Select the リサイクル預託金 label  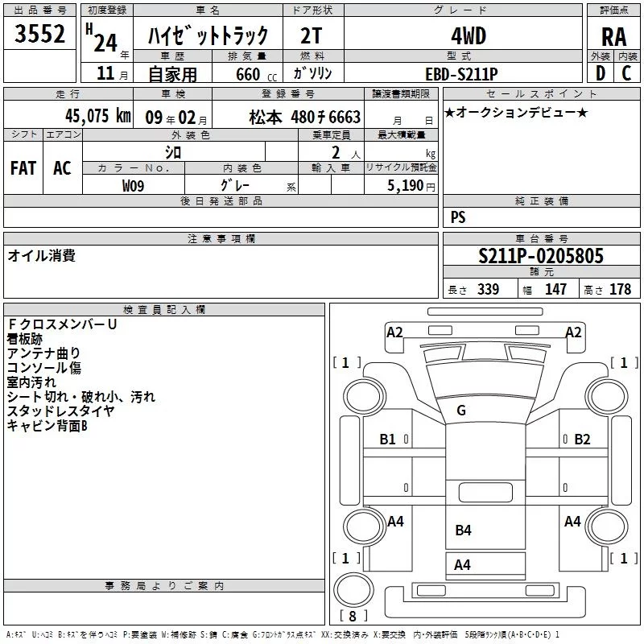tap(401, 167)
